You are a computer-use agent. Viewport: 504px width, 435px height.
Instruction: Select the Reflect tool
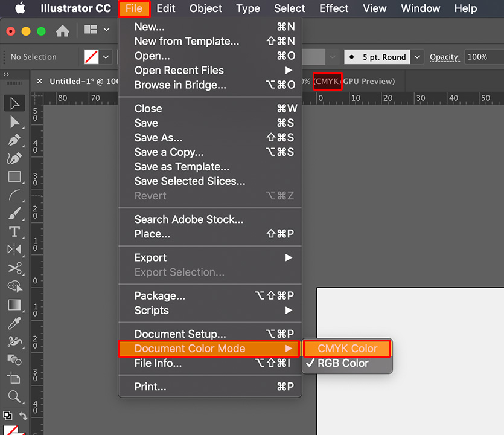(x=14, y=250)
